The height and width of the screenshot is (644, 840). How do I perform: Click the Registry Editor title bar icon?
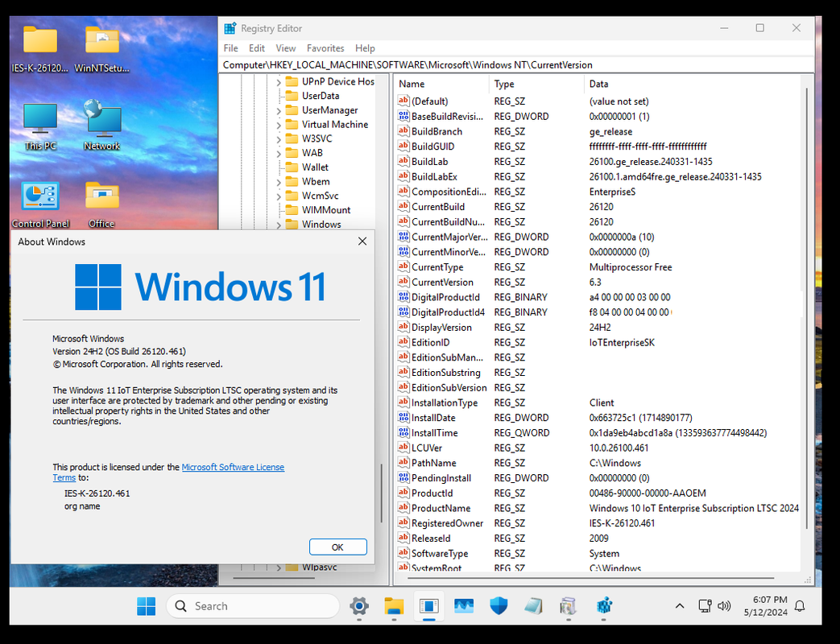pos(230,28)
